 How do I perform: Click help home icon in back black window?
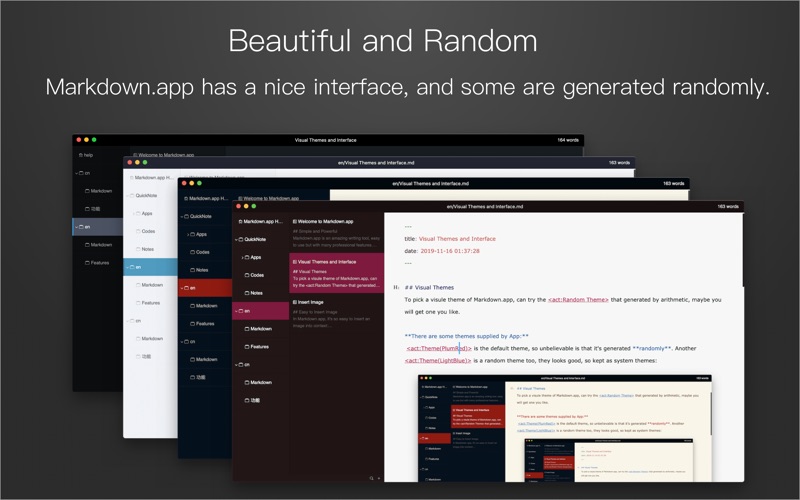pos(81,155)
